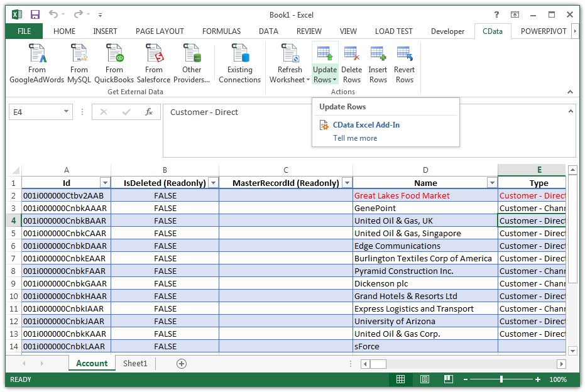585x392 pixels.
Task: Open the Id column filter dropdown
Action: tap(105, 183)
